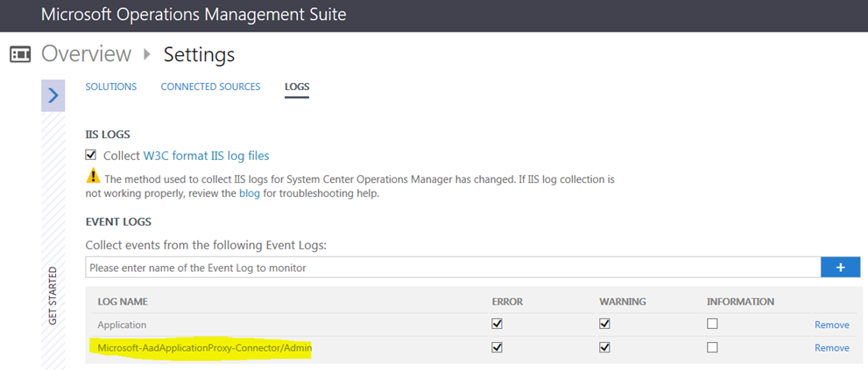
Task: Click the Settings breadcrumb title
Action: (x=200, y=55)
